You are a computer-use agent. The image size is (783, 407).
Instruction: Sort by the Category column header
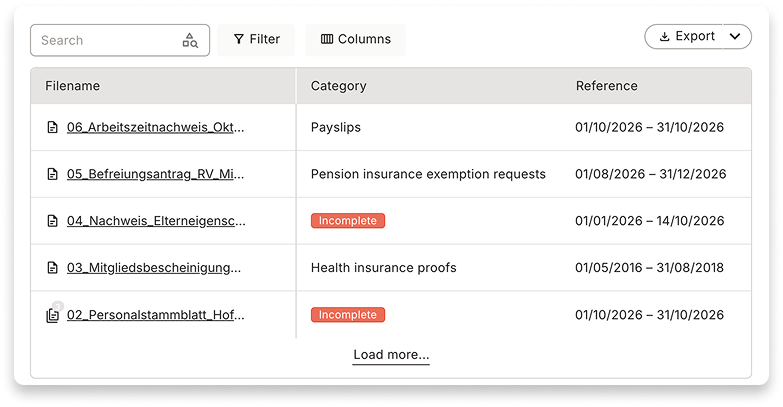click(x=339, y=86)
